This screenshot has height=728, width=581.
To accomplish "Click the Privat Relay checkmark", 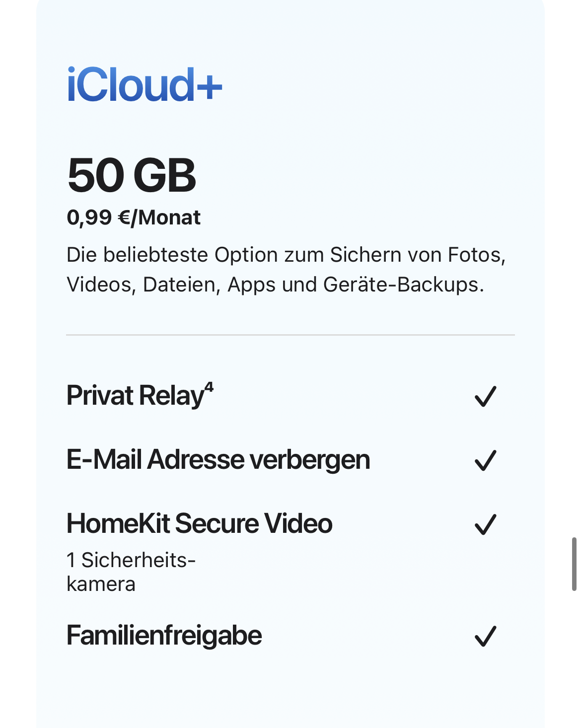I will point(485,396).
